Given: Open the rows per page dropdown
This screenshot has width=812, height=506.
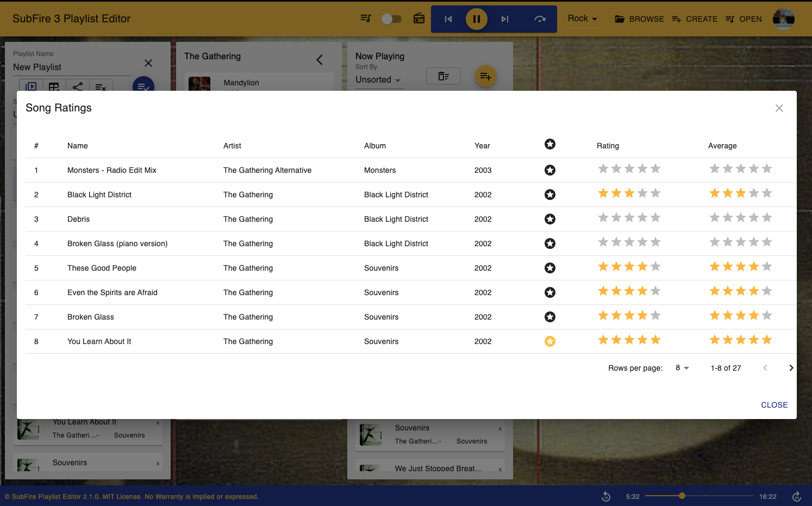Looking at the screenshot, I should pos(682,368).
